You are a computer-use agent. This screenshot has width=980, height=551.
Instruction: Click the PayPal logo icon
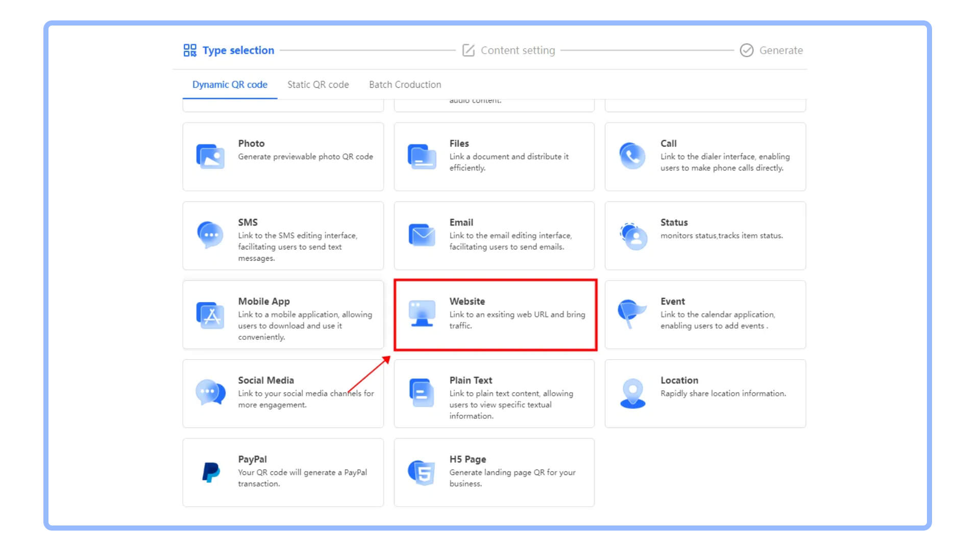click(x=210, y=472)
